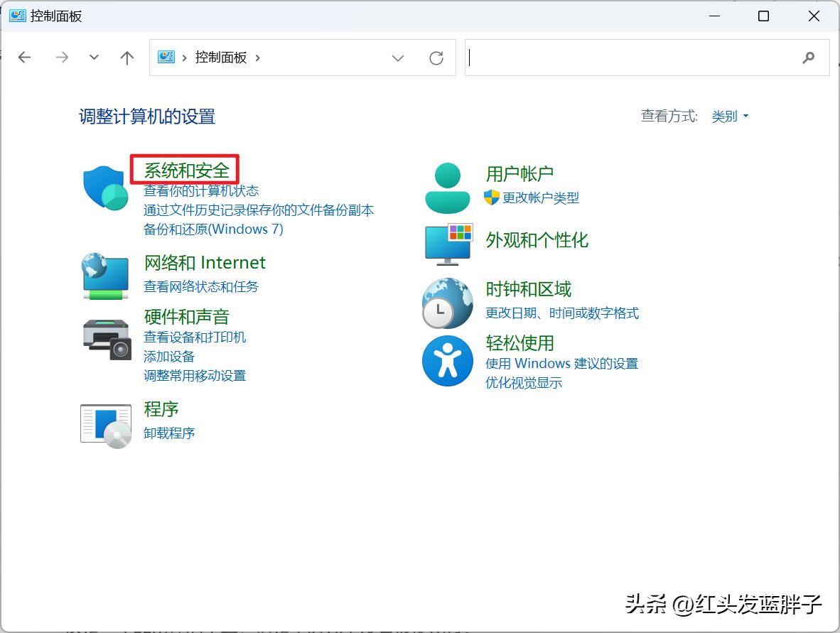
Task: Click the search magnifier in search box
Action: [x=809, y=58]
